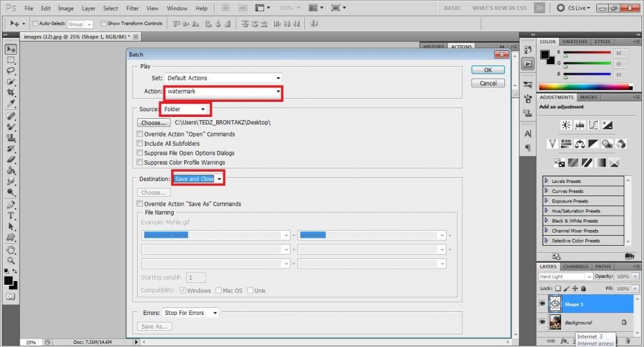Image resolution: width=644 pixels, height=347 pixels.
Task: Hide the Shape 1 layer
Action: click(x=542, y=303)
